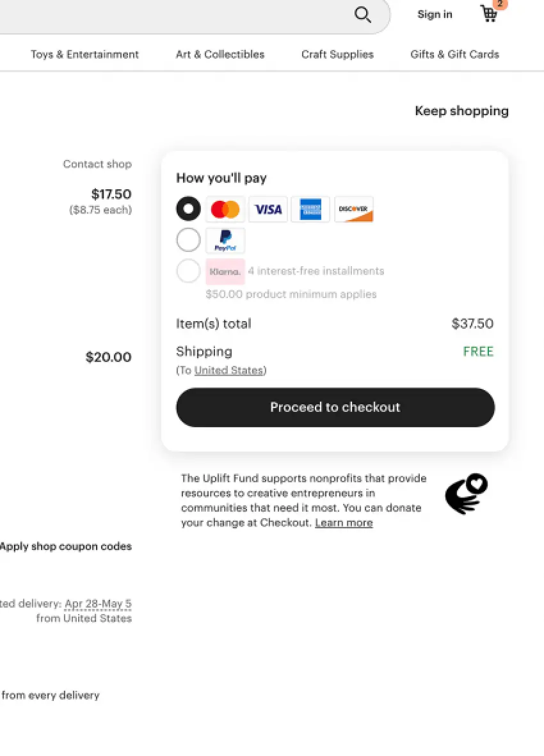
Task: Open Gifts & Gift Cards category
Action: tap(454, 54)
